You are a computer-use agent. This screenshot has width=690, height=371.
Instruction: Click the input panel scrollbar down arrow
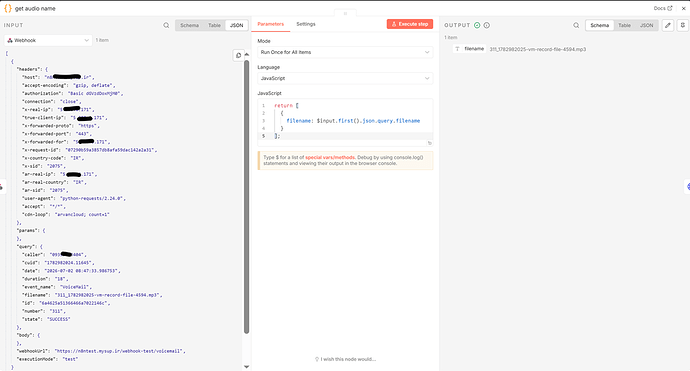tap(246, 366)
